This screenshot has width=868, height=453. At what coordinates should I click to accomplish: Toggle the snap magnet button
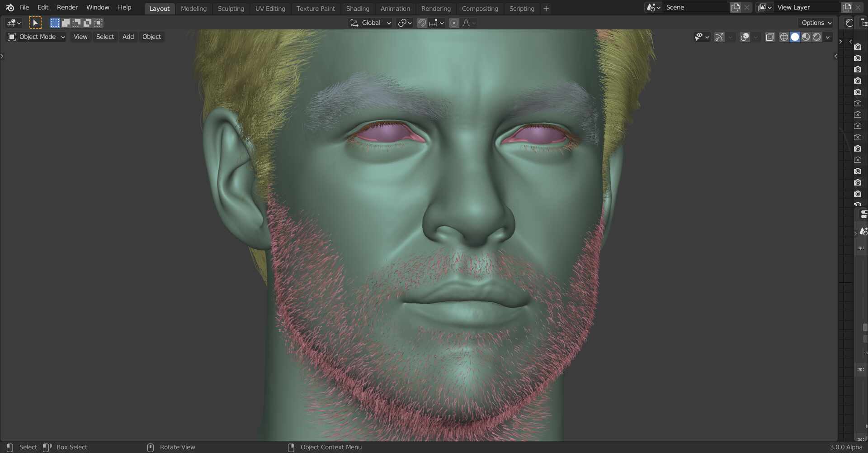[422, 23]
